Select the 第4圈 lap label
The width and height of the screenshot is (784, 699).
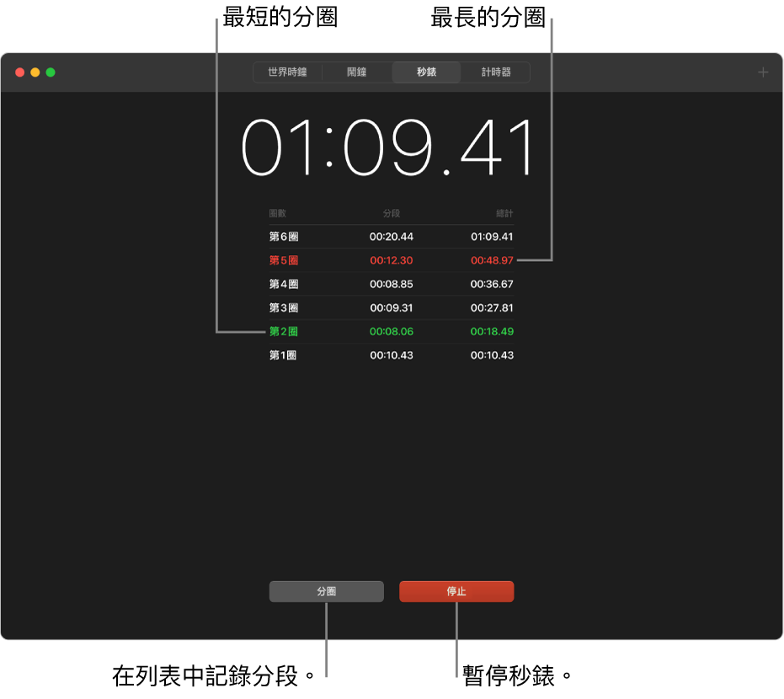pos(284,284)
